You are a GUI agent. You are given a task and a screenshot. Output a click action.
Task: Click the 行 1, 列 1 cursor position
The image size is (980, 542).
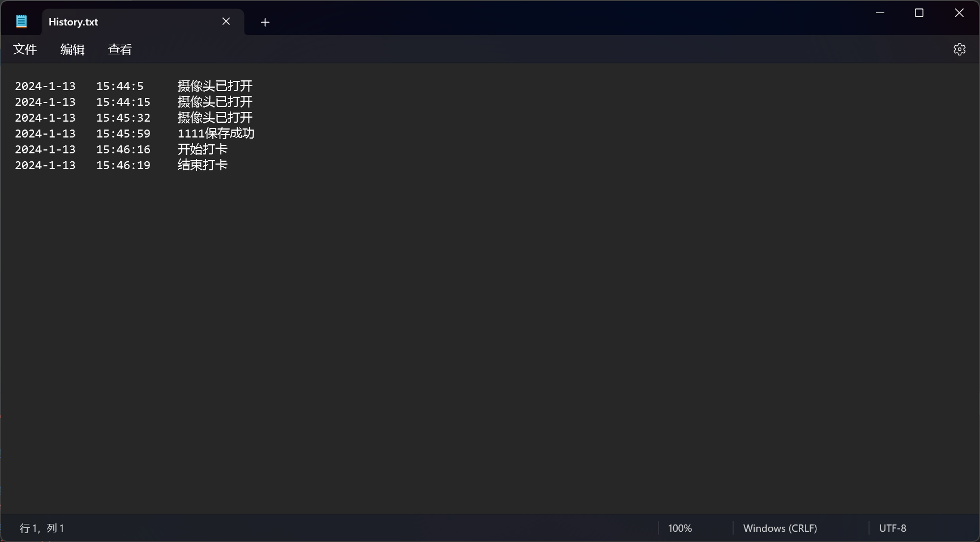pyautogui.click(x=42, y=528)
